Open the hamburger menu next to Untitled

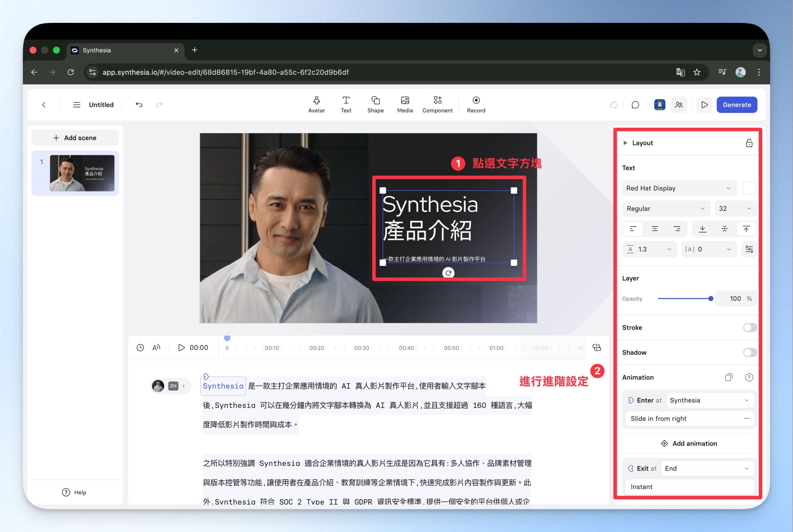coord(77,105)
